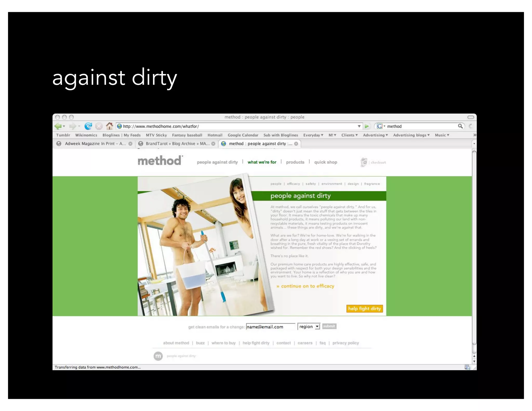Open the region dropdown
The height and width of the screenshot is (411, 532).
(309, 327)
